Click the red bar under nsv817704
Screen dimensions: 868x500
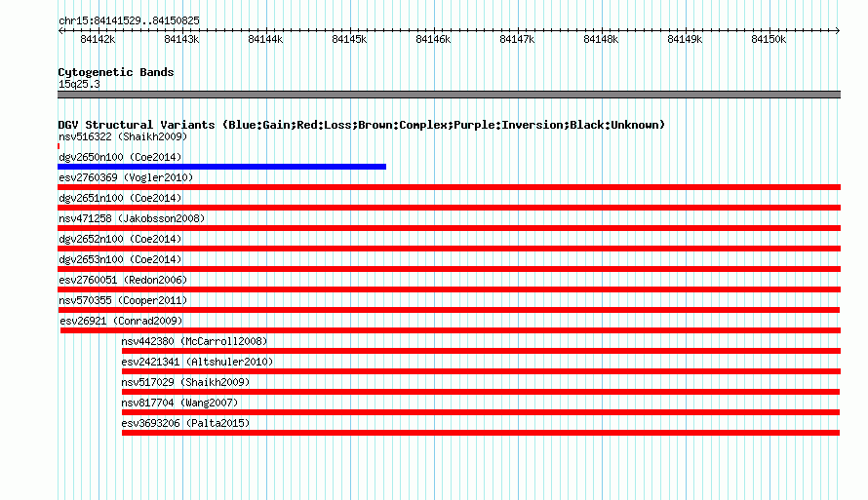(x=481, y=412)
